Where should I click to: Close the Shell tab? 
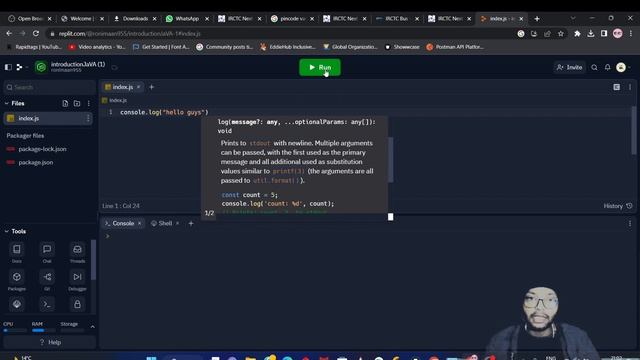click(177, 223)
